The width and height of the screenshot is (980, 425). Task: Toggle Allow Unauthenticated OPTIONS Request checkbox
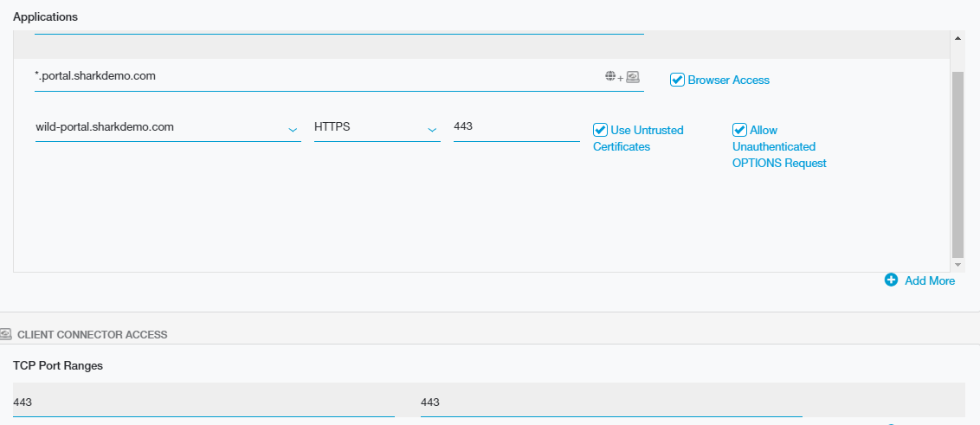[x=739, y=130]
